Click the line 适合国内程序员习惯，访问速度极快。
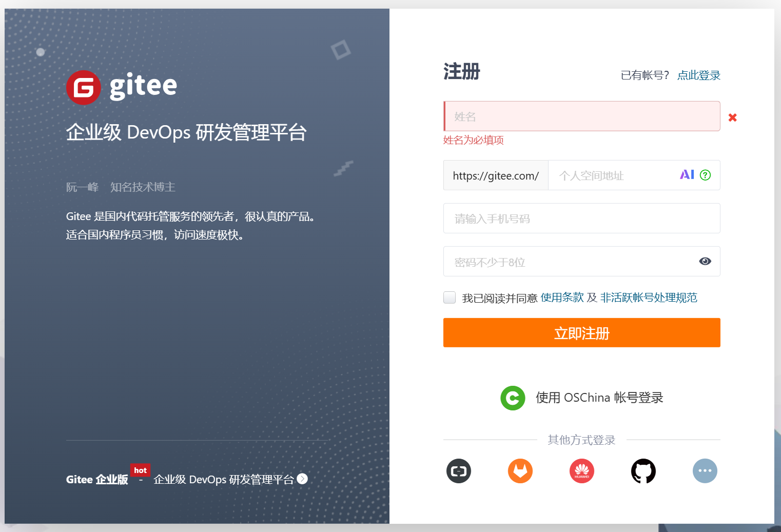Viewport: 781px width, 532px height. pos(154,235)
